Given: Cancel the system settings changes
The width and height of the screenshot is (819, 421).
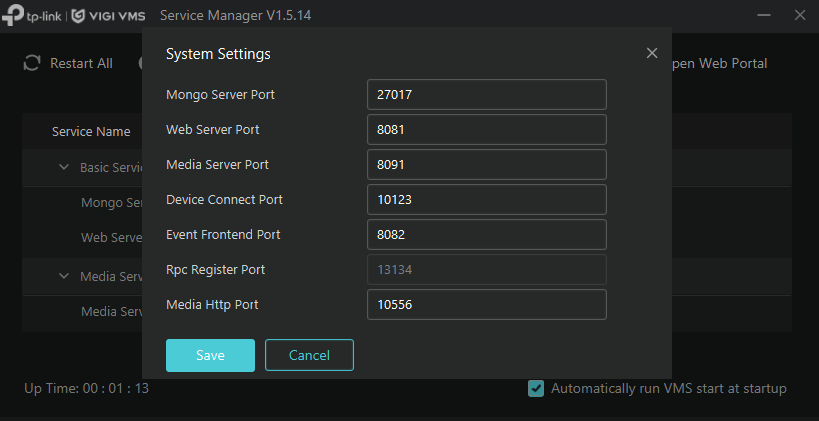Looking at the screenshot, I should pyautogui.click(x=309, y=355).
